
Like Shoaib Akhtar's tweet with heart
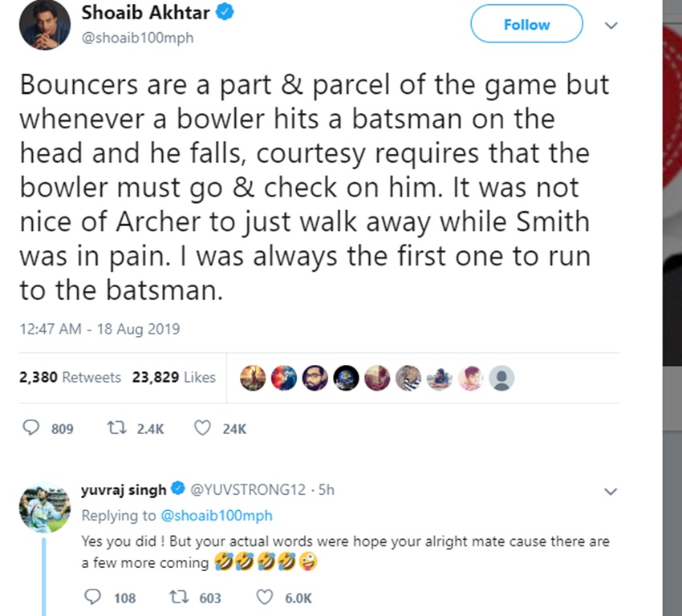tap(202, 428)
